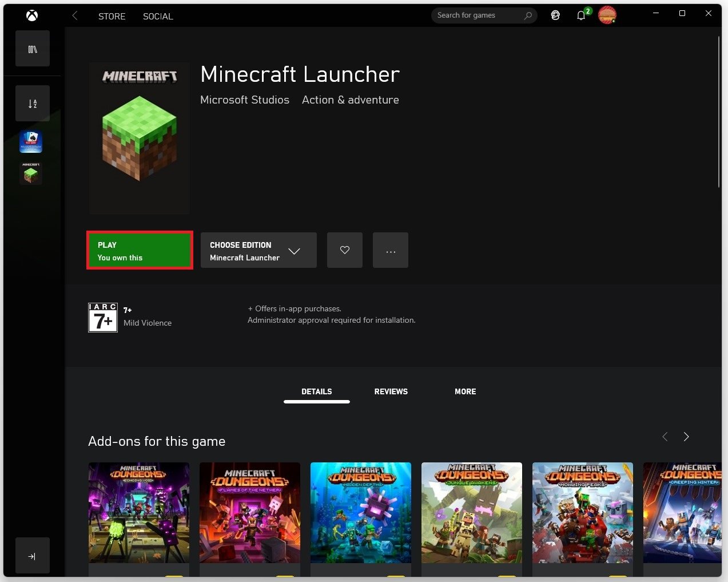This screenshot has height=582, width=728.
Task: Add to wishlist with heart button
Action: 345,250
